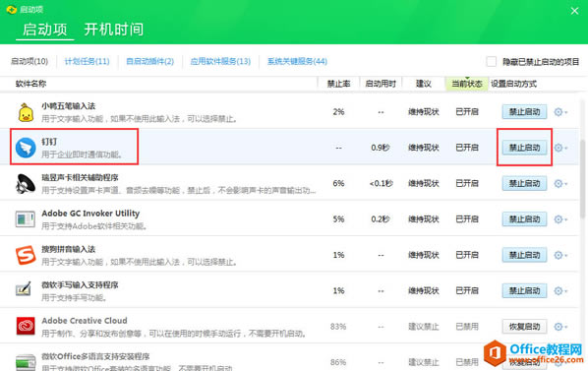Open gear settings for 钉钉
The width and height of the screenshot is (588, 371).
pos(560,148)
